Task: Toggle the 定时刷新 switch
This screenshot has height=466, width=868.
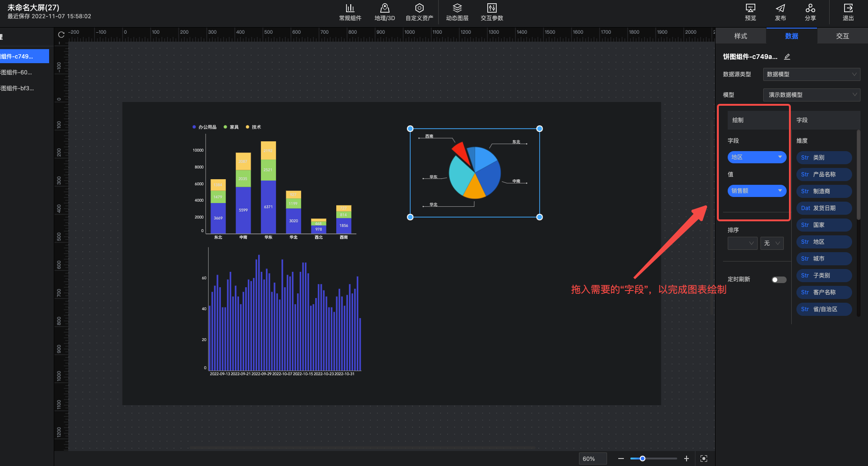Action: point(779,280)
